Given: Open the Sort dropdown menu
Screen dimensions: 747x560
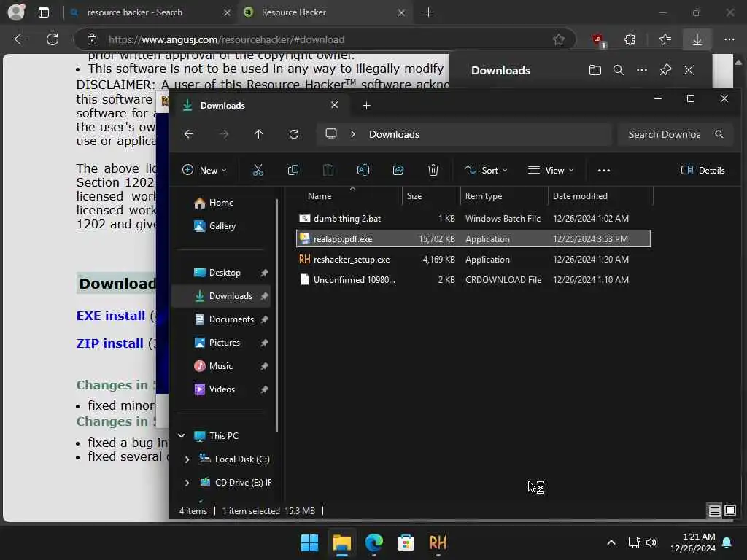Looking at the screenshot, I should tap(486, 170).
